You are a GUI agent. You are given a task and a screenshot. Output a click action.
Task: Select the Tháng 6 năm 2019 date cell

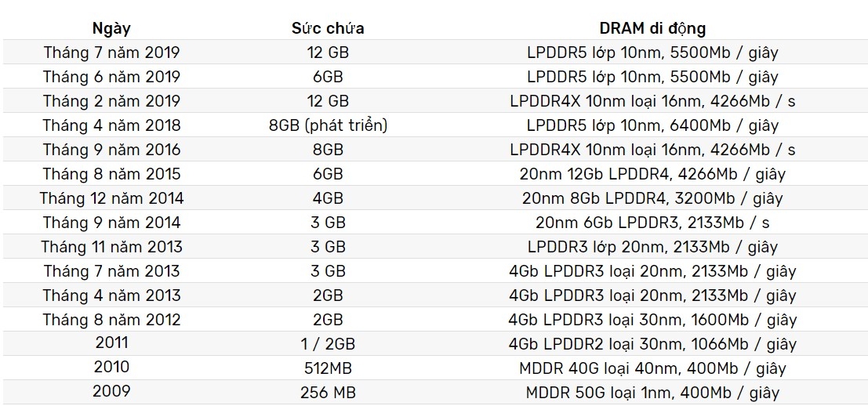pyautogui.click(x=111, y=77)
